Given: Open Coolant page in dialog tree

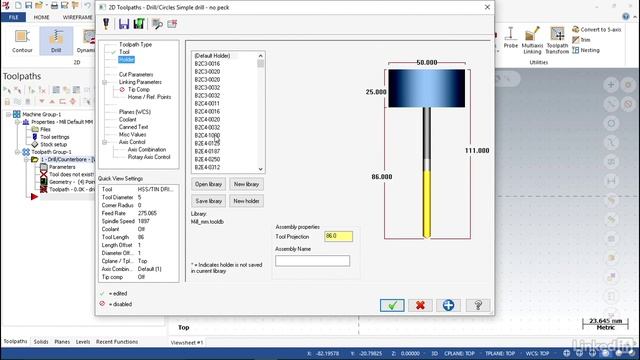Looking at the screenshot, I should [128, 120].
